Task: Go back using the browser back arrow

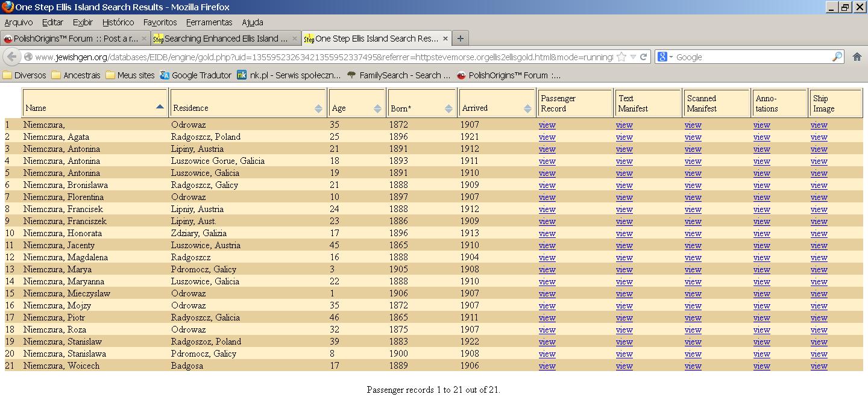Action: click(11, 57)
